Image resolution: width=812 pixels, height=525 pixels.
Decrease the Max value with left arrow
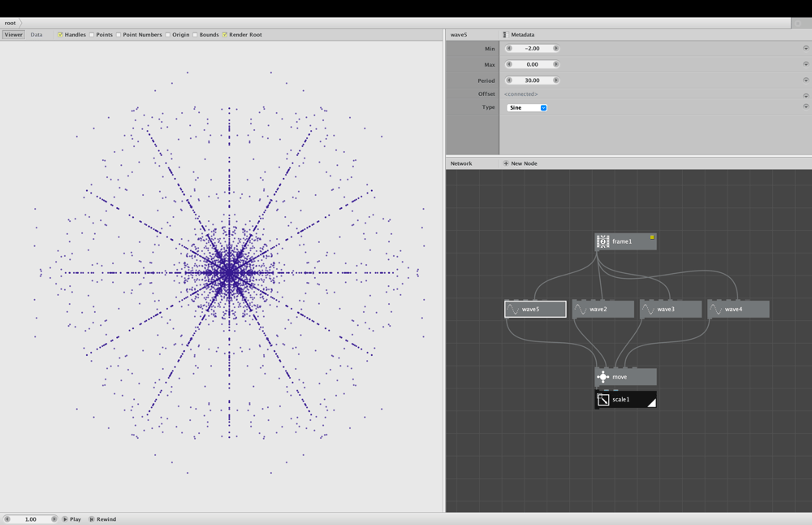coord(509,64)
